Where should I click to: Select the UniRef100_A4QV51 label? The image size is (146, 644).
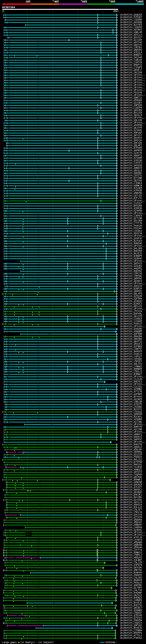[x=131, y=268]
